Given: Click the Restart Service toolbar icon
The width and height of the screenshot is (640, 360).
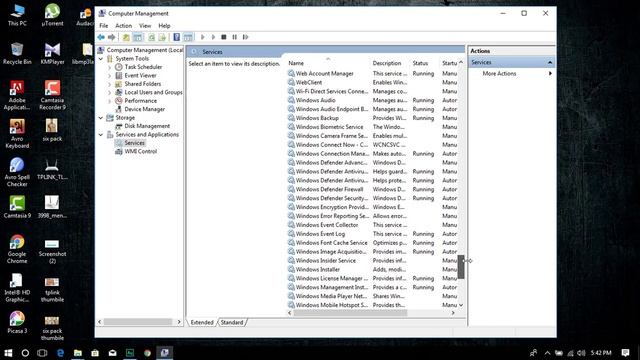Looking at the screenshot, I should [x=245, y=37].
